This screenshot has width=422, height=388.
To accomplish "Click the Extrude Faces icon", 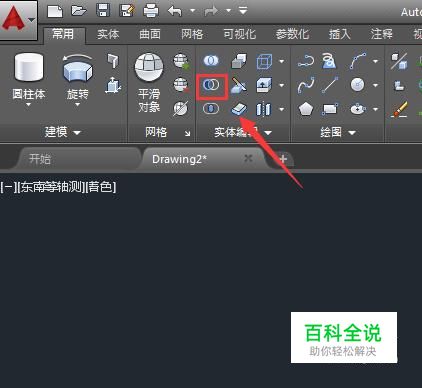I will [x=264, y=85].
